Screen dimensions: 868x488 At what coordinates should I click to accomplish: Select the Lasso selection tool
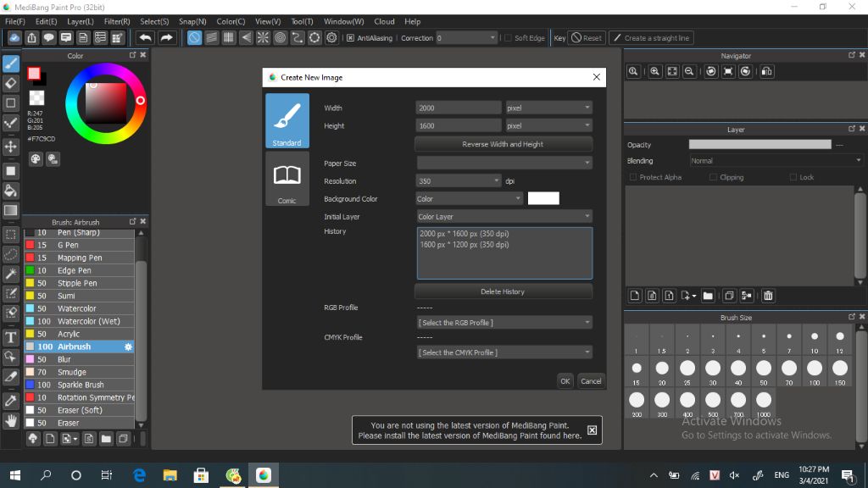pos(10,254)
